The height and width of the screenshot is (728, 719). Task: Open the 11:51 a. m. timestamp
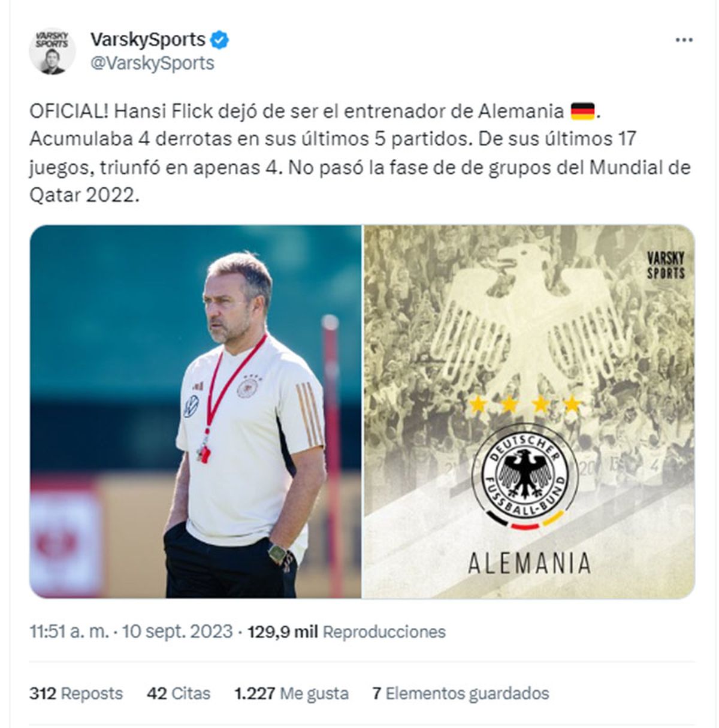click(x=70, y=632)
